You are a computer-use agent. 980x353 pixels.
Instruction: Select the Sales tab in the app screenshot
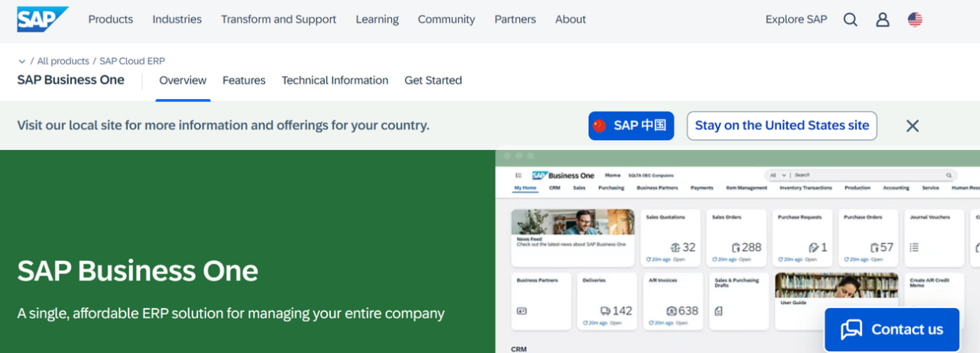[x=579, y=187]
